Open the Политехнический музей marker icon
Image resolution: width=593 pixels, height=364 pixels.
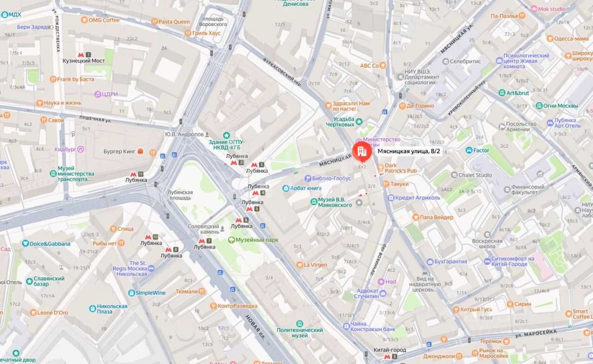(x=299, y=323)
